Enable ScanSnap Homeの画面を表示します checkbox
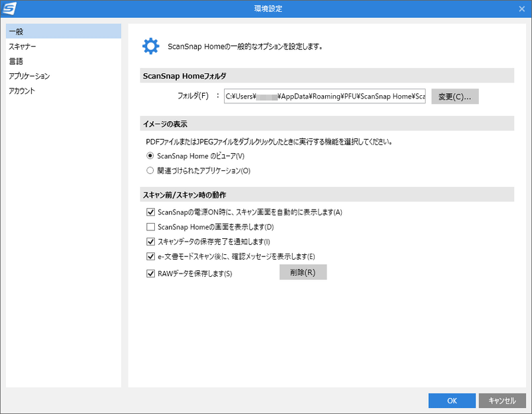This screenshot has width=532, height=414. tap(151, 226)
